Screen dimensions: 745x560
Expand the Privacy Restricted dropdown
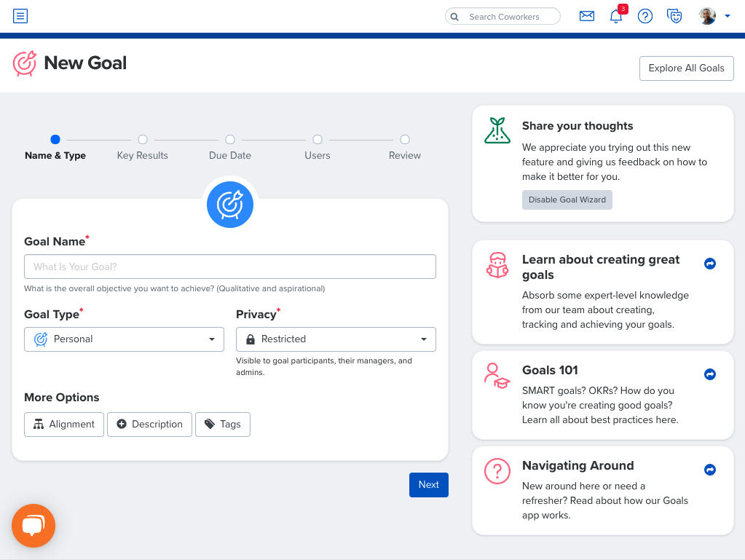point(336,339)
